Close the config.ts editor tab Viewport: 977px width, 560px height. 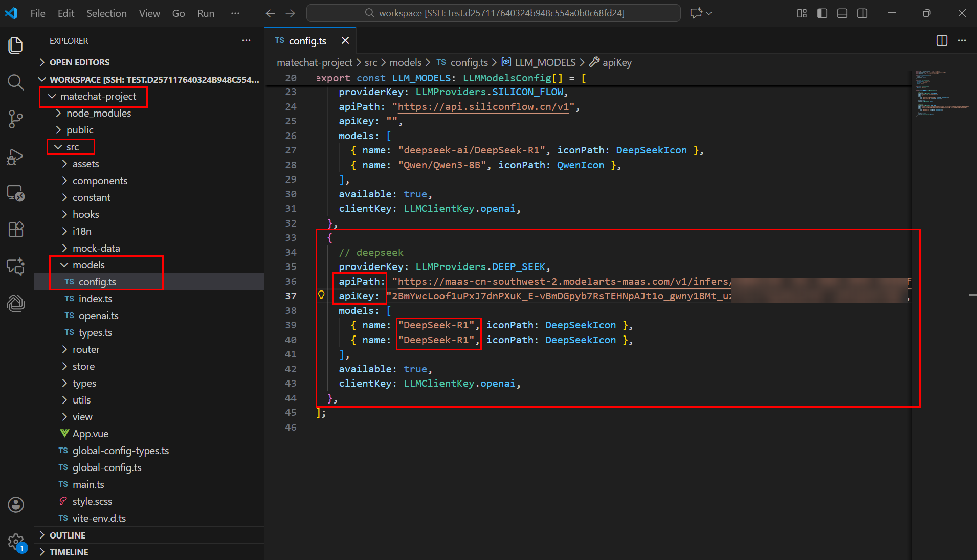click(x=345, y=41)
